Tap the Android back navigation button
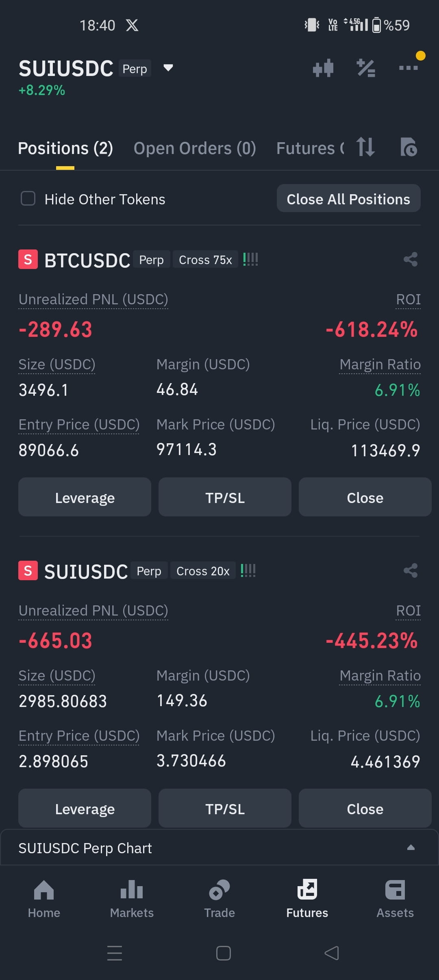The image size is (439, 980). (x=332, y=953)
